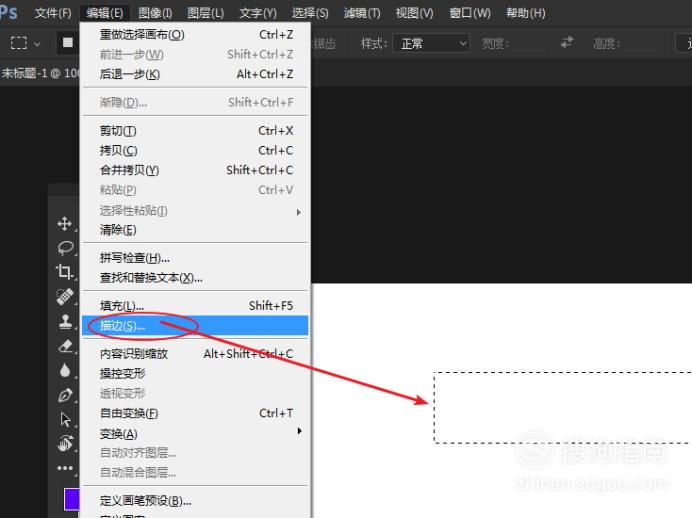Select the Eraser tool
692x518 pixels.
(x=65, y=346)
